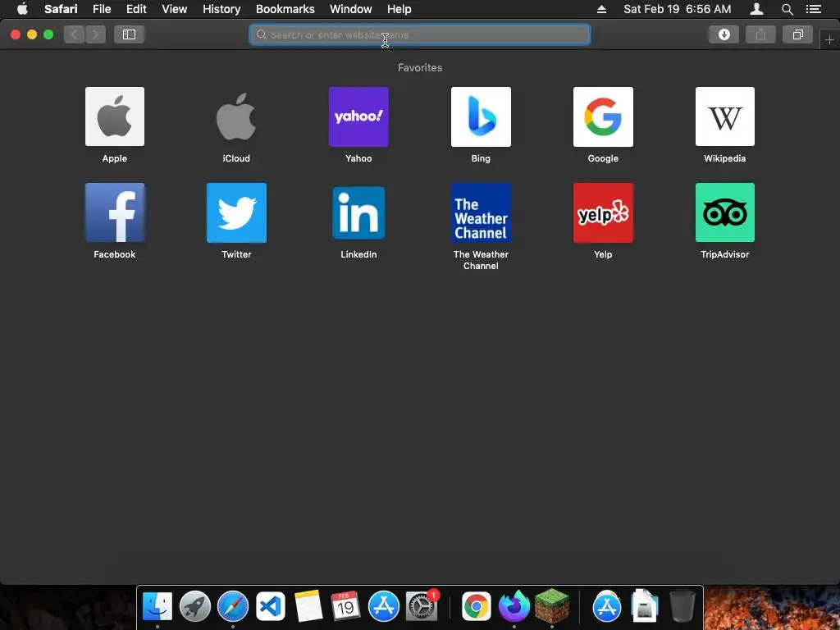Screen dimensions: 840x630
Task: Open the Edit menu
Action: pyautogui.click(x=136, y=9)
